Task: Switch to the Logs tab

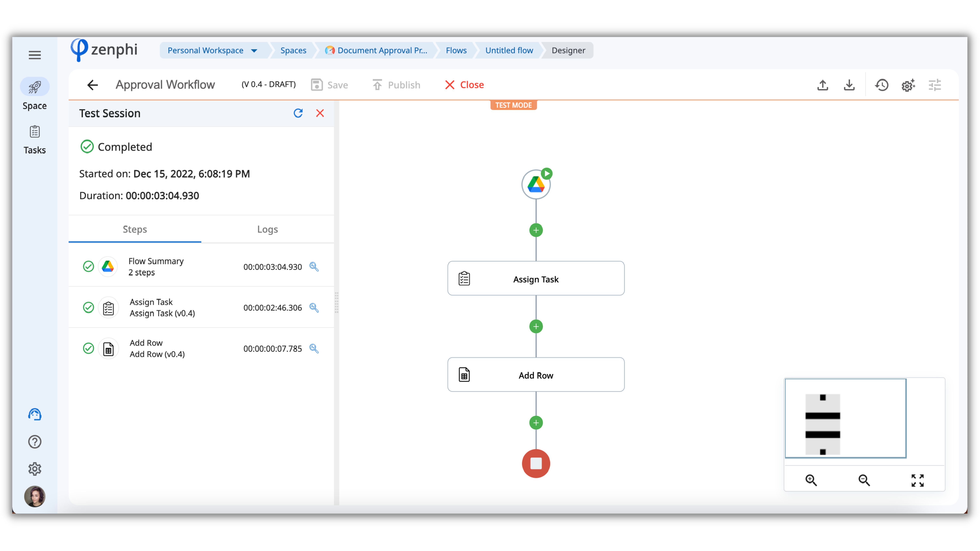Action: click(x=267, y=229)
